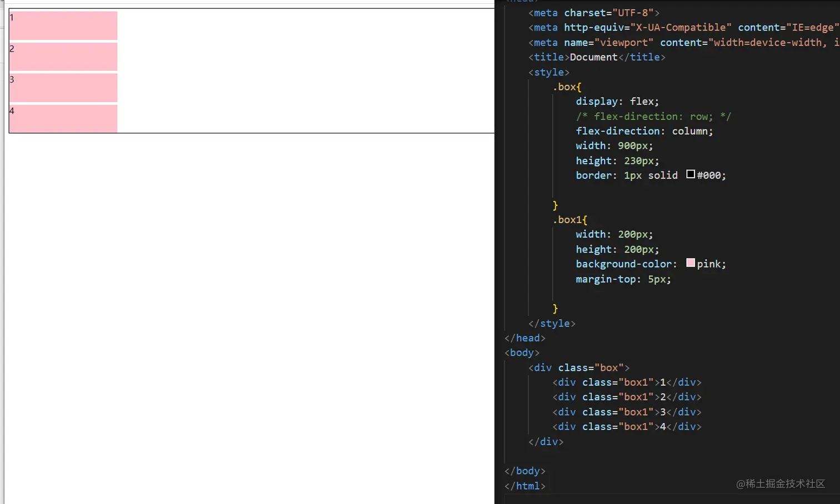Click the commented 'flex-direction: row;' line
This screenshot has height=504, width=840.
point(653,117)
